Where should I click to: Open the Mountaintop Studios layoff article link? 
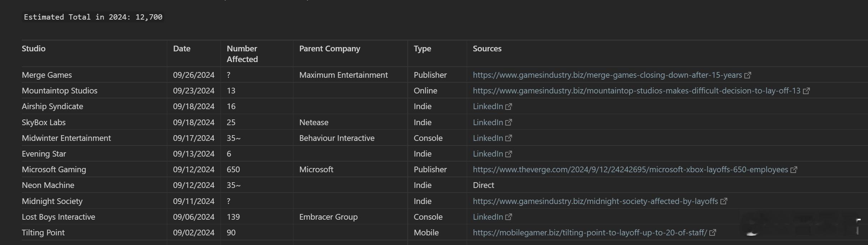pyautogui.click(x=636, y=91)
